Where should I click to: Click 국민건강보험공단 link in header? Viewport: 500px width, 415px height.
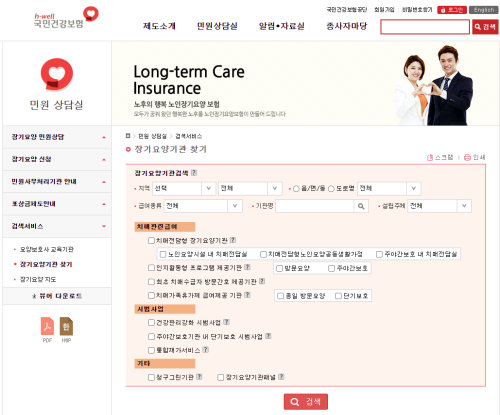[347, 10]
